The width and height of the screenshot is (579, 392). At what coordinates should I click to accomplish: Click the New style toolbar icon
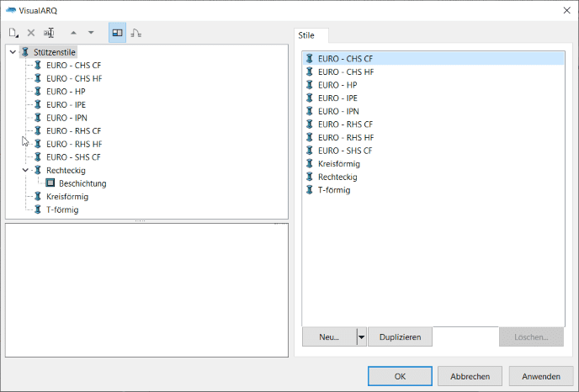[x=13, y=33]
